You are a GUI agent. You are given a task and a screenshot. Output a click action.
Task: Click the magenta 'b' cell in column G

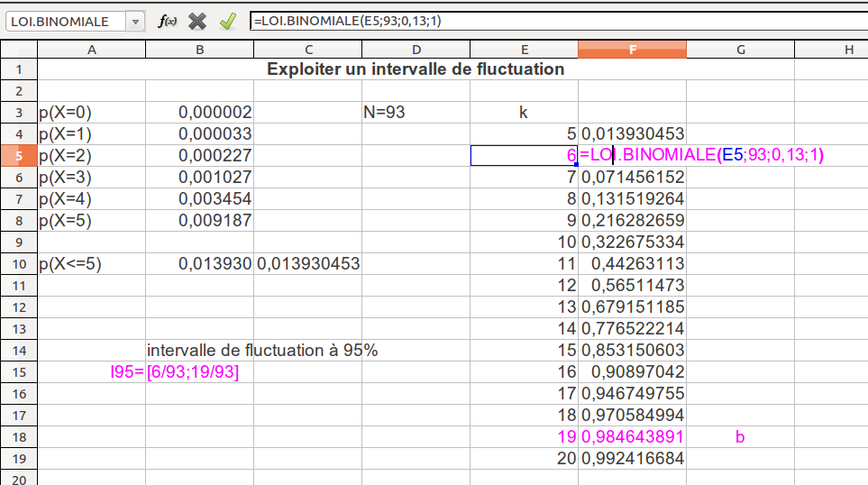tap(740, 437)
